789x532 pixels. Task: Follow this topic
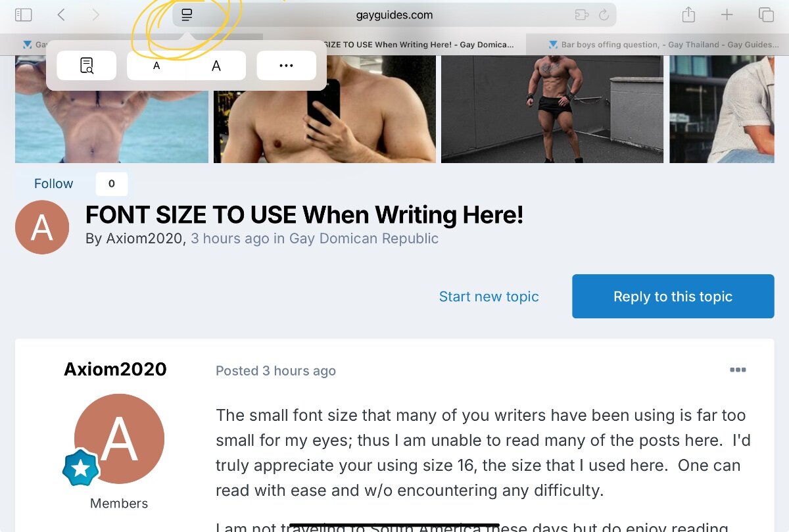(x=54, y=183)
